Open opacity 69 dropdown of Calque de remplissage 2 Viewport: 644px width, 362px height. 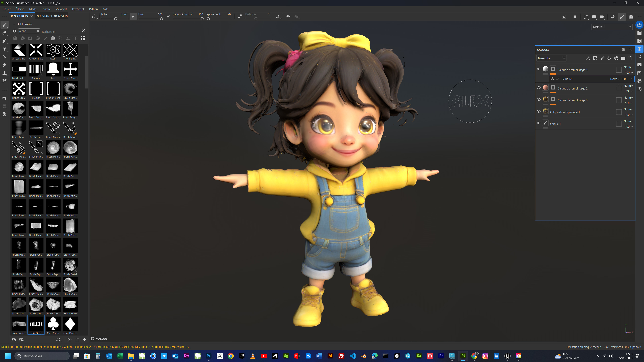[629, 91]
